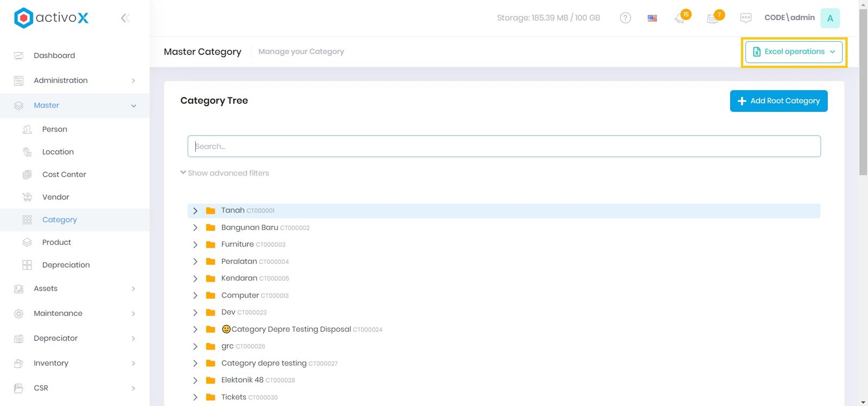This screenshot has height=406, width=868.
Task: Expand the Administration sidebar menu
Action: tap(74, 80)
